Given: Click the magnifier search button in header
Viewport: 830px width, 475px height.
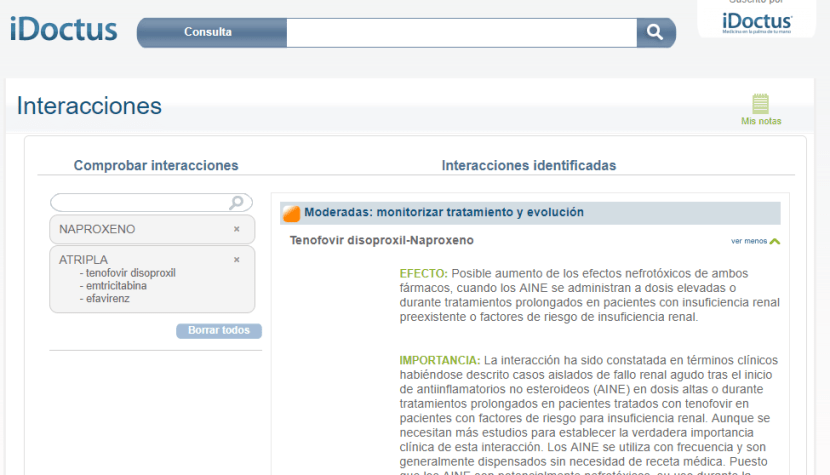Looking at the screenshot, I should [x=655, y=32].
